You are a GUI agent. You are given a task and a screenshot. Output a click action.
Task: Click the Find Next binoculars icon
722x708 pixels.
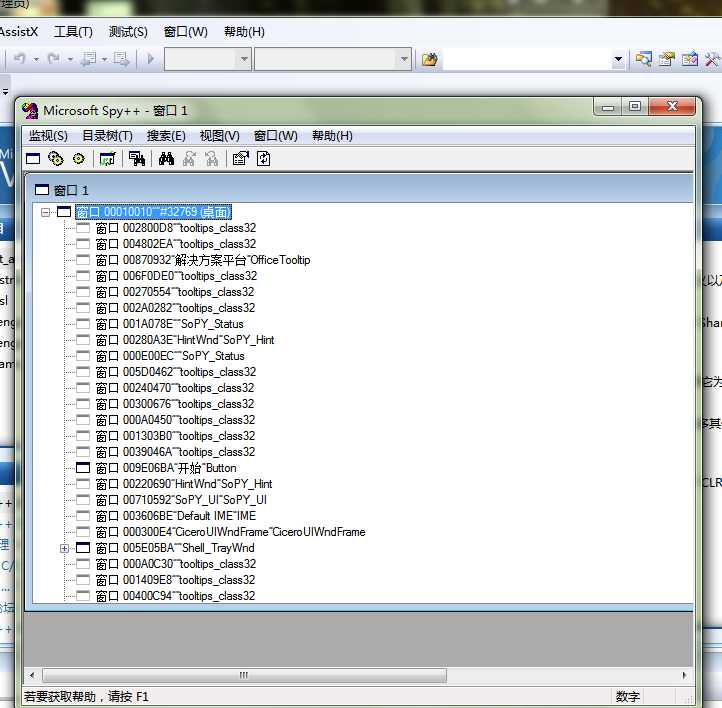point(189,159)
